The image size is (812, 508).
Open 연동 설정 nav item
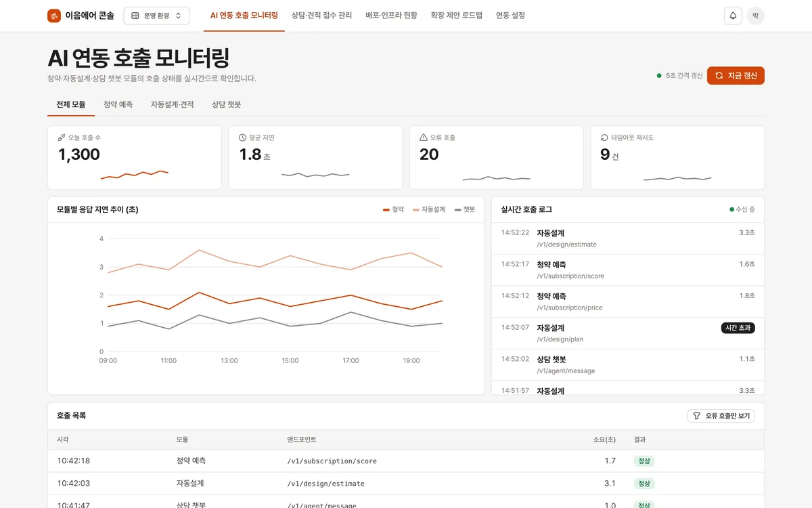pos(510,16)
